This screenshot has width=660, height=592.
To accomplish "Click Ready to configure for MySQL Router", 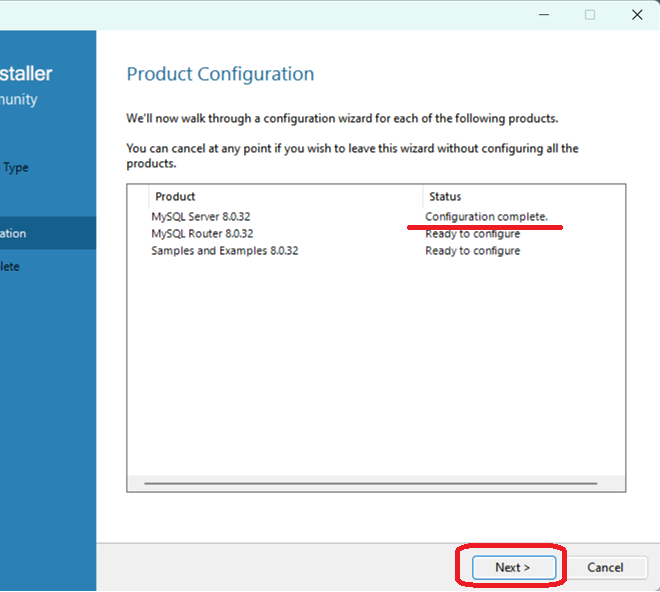I will coord(472,234).
